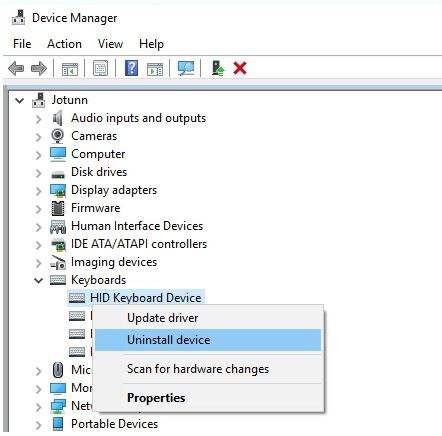Click the Update device driver toolbar icon

coord(218,68)
